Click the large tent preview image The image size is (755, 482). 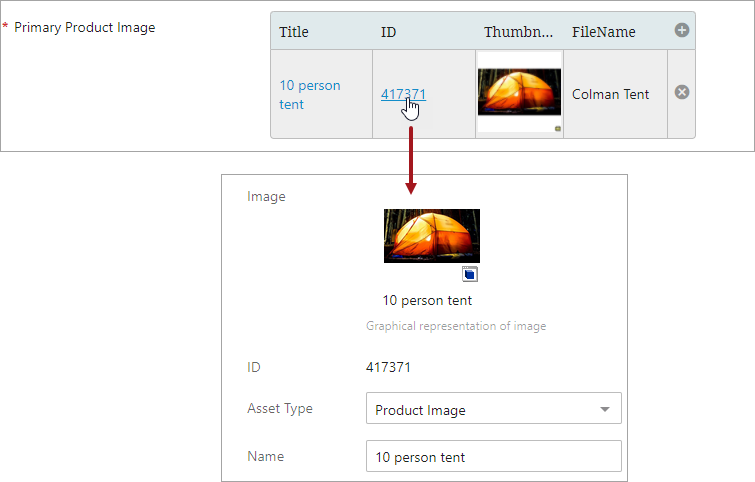[x=431, y=236]
